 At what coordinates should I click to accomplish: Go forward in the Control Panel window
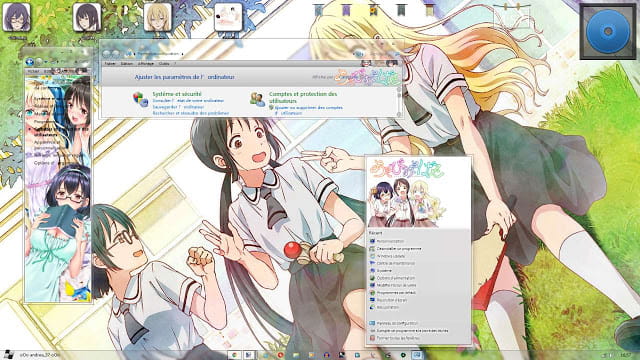coord(116,53)
